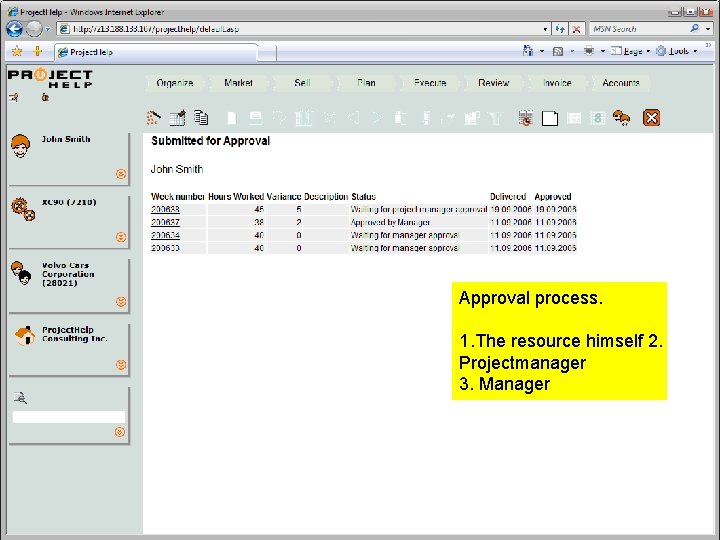Click the greyed single document toolbar icon
This screenshot has height=540, width=720.
pos(232,118)
